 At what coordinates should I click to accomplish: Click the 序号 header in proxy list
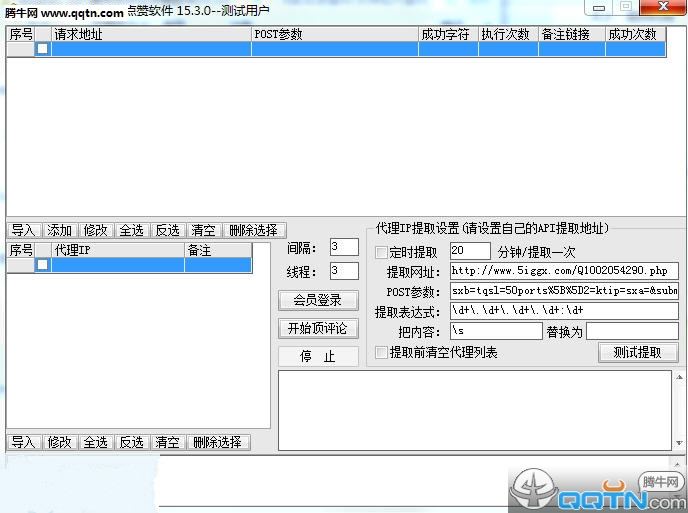(x=21, y=250)
